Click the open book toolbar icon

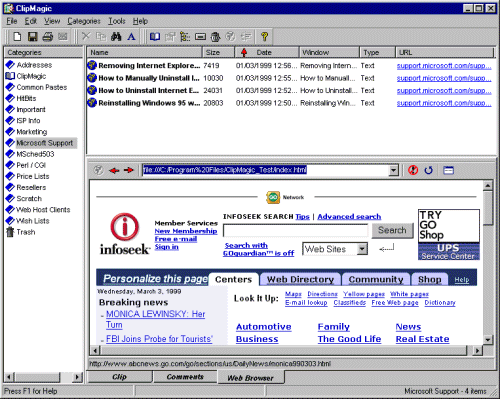point(155,36)
